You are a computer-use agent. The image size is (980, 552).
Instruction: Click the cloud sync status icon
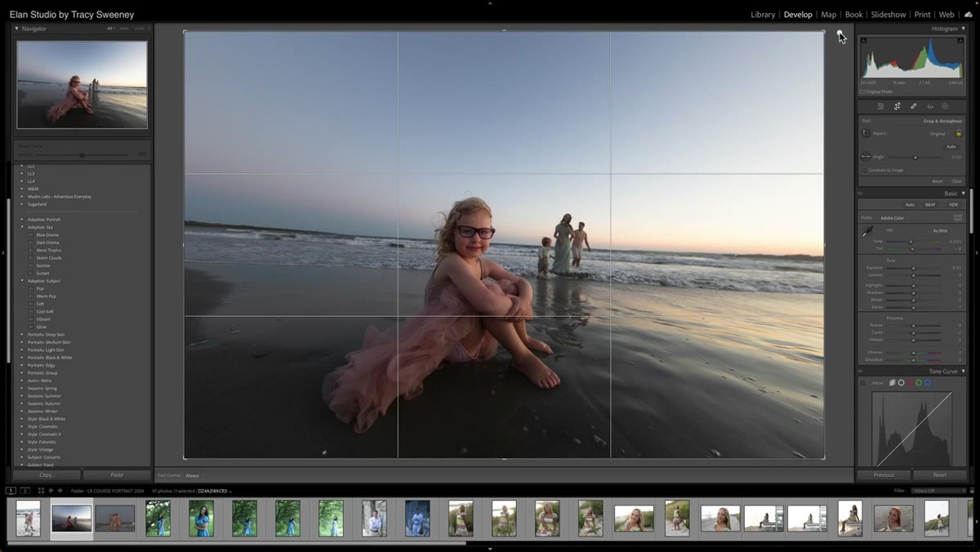click(969, 15)
